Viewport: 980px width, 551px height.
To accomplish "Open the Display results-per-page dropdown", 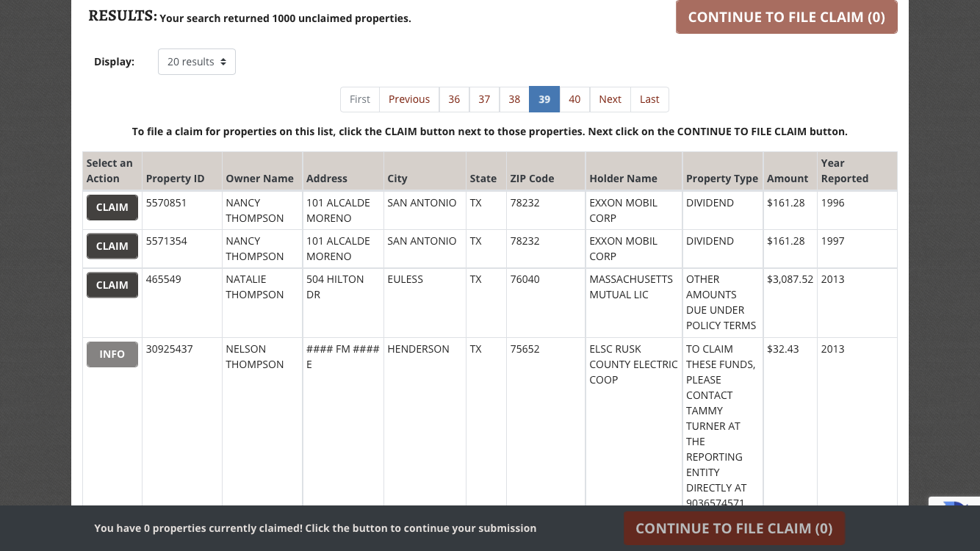I will 197,62.
